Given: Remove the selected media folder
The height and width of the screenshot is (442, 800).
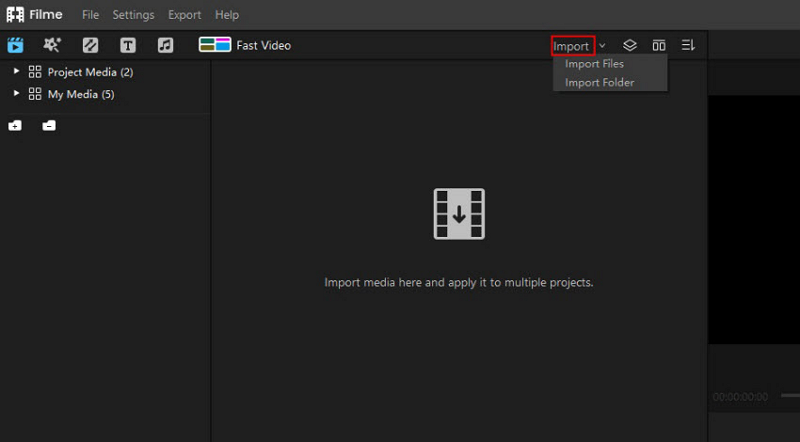Looking at the screenshot, I should [x=49, y=126].
